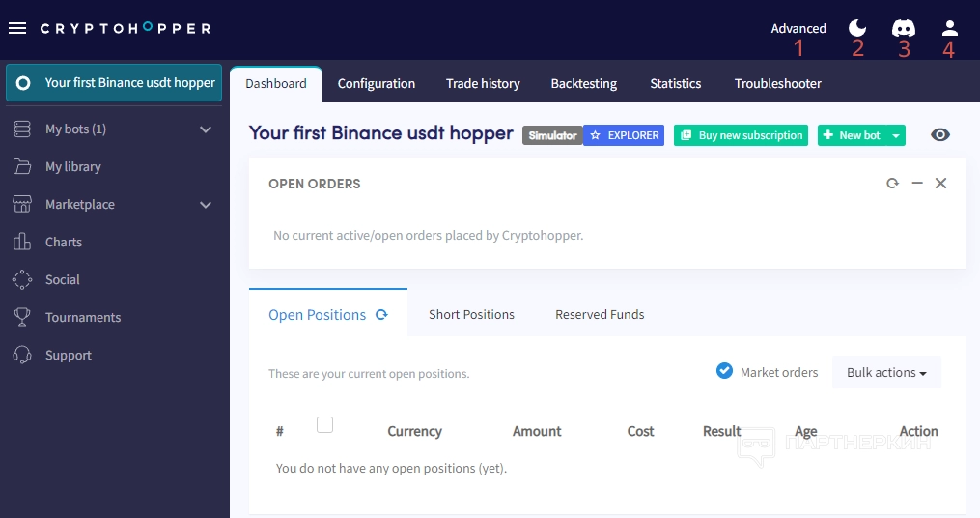Click the Buy new subscription button
Viewport: 980px width, 518px height.
pyautogui.click(x=741, y=136)
